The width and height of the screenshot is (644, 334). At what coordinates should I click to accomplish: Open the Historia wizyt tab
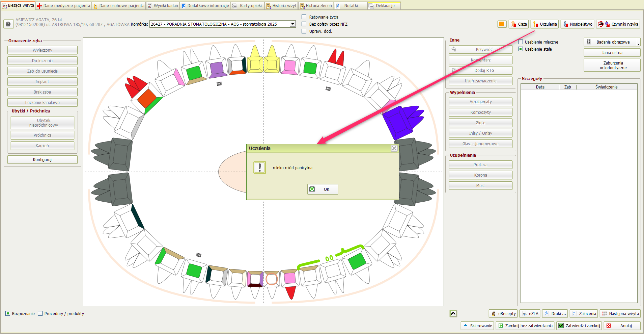click(x=281, y=6)
